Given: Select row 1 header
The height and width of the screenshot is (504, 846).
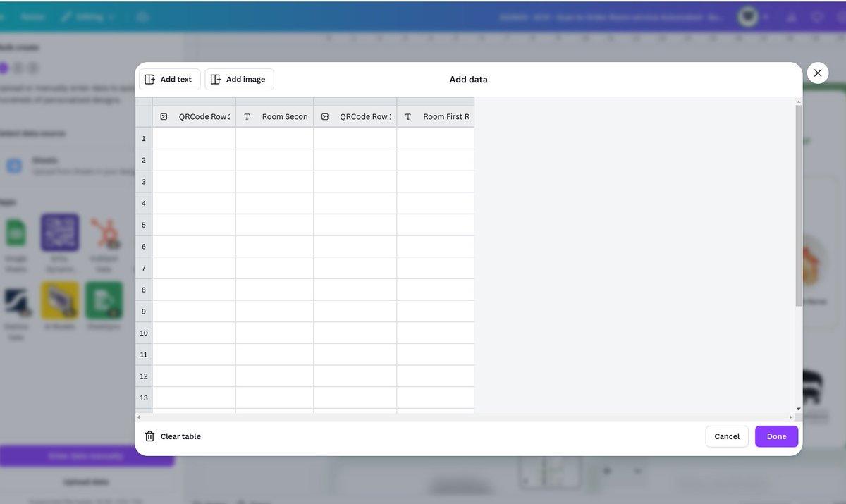Looking at the screenshot, I should tap(144, 139).
